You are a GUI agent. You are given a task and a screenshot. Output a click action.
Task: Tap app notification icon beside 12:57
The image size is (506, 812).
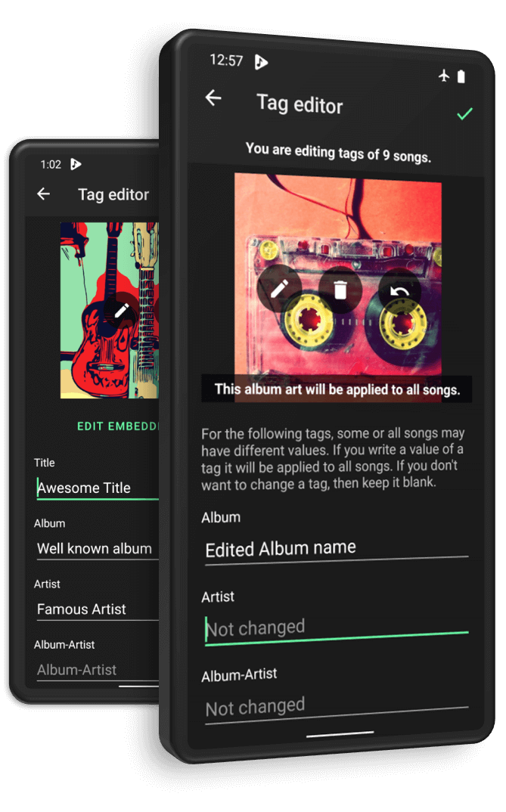(261, 62)
